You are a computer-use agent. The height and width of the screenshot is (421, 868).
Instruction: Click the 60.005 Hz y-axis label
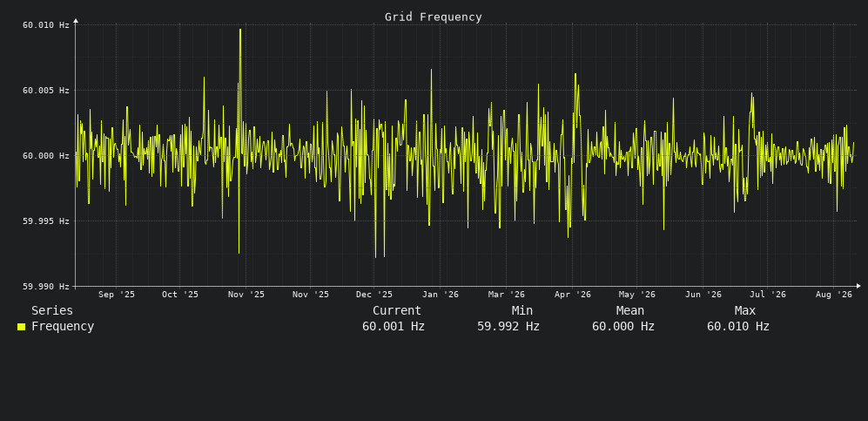(46, 91)
